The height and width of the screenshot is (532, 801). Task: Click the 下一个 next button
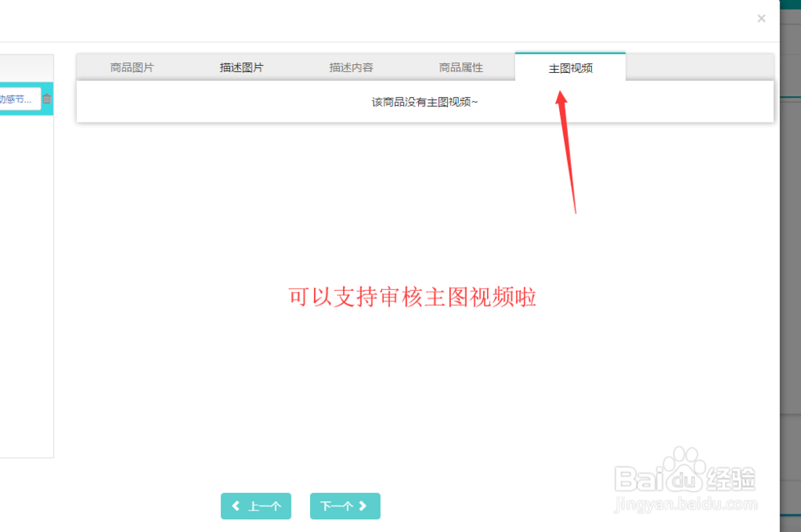tap(345, 506)
